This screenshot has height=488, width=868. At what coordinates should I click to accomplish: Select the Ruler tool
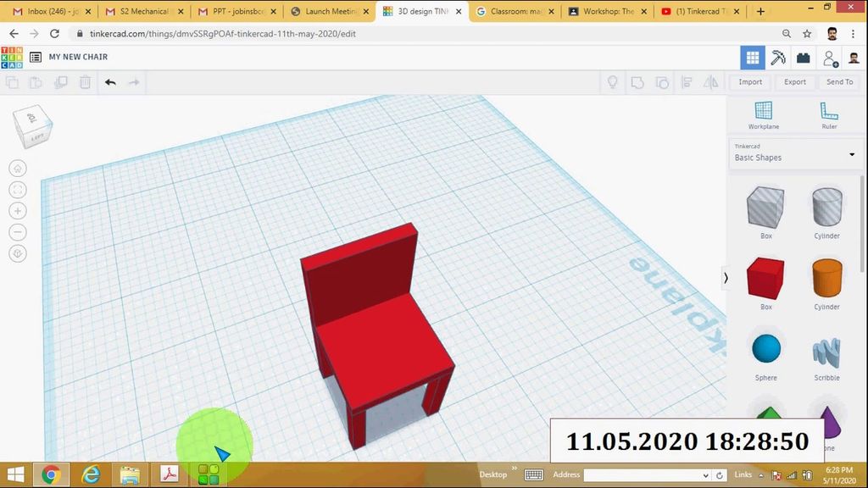pyautogui.click(x=829, y=115)
